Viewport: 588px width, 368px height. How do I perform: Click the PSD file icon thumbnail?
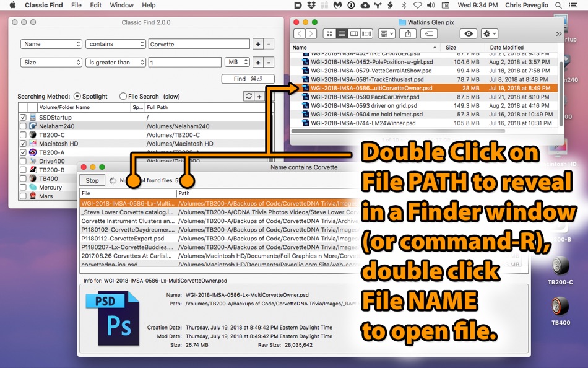point(114,318)
